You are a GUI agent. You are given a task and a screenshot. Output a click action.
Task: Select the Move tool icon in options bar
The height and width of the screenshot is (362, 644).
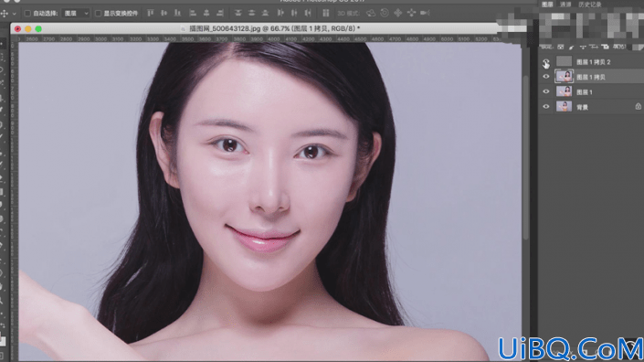(5, 14)
